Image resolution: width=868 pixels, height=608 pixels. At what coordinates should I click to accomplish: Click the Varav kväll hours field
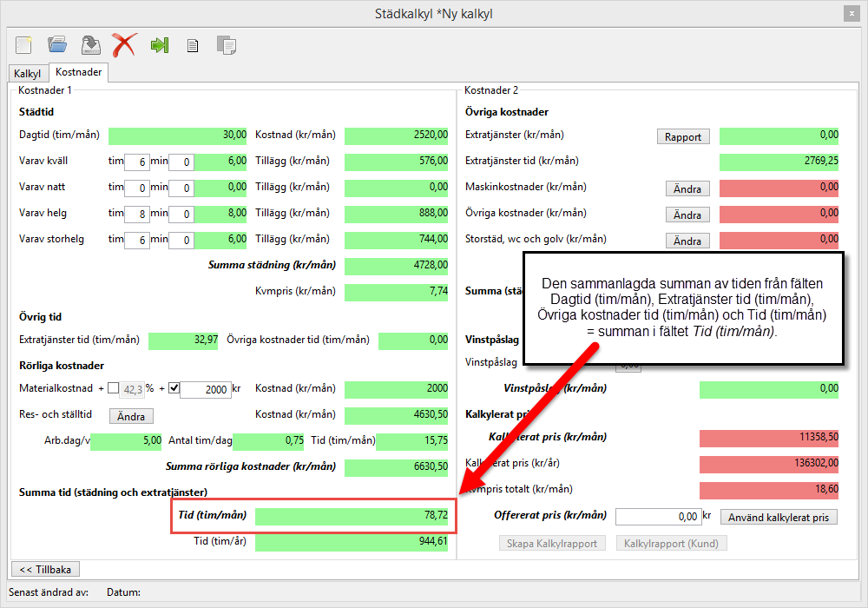(137, 162)
